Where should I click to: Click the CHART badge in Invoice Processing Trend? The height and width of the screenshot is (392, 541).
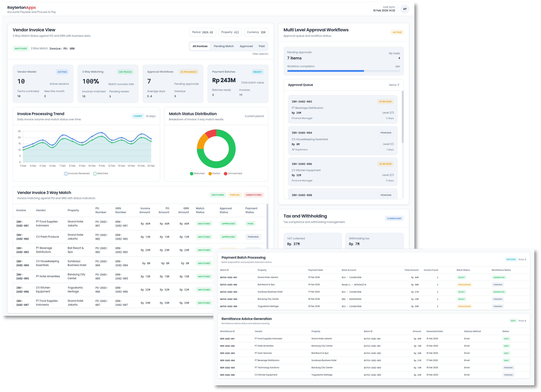(x=138, y=116)
